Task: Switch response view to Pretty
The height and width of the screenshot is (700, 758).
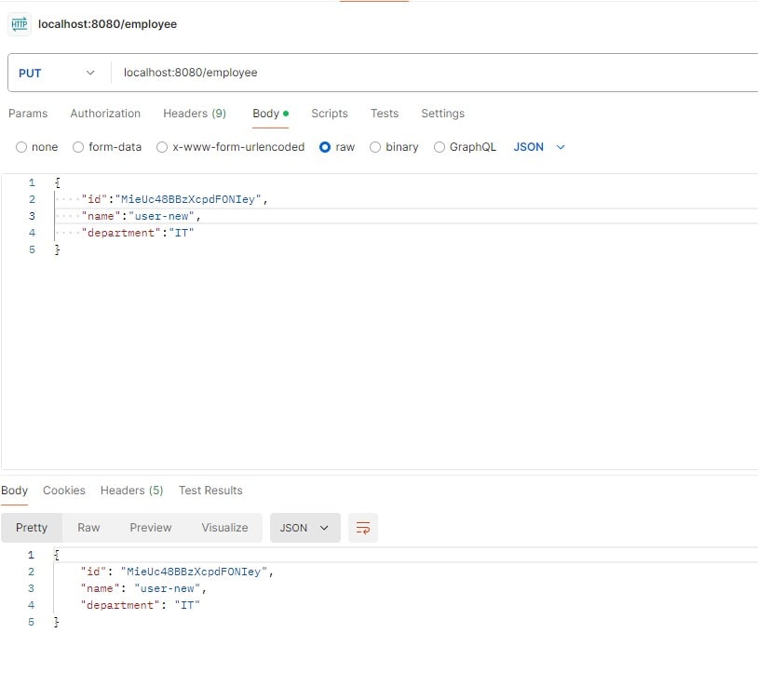Action: [x=32, y=528]
